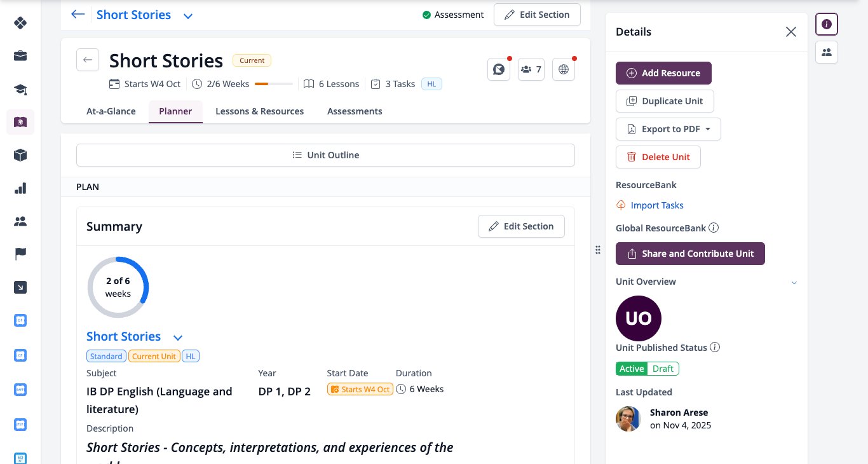Image resolution: width=868 pixels, height=464 pixels.
Task: Select the flag icon in sidebar
Action: click(x=20, y=254)
